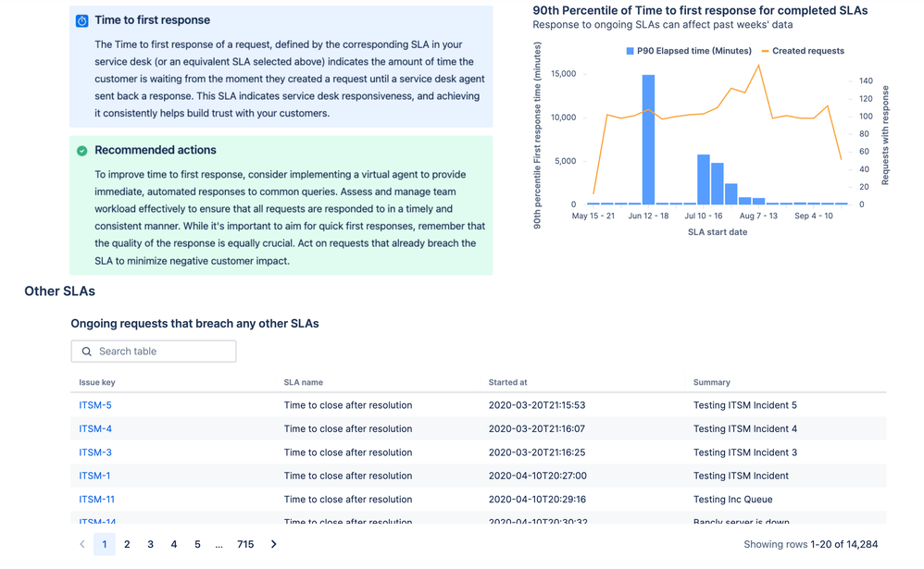
Task: Go to the previous table page arrow
Action: (x=81, y=544)
